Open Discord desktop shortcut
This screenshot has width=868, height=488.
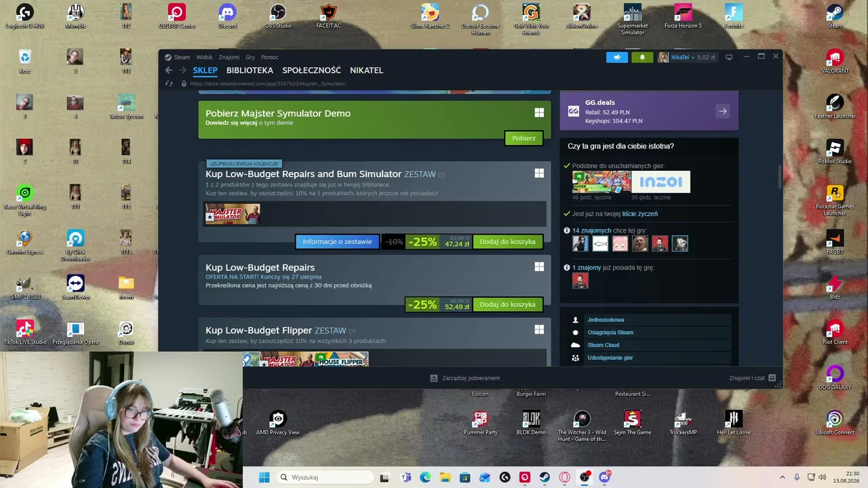tap(227, 17)
